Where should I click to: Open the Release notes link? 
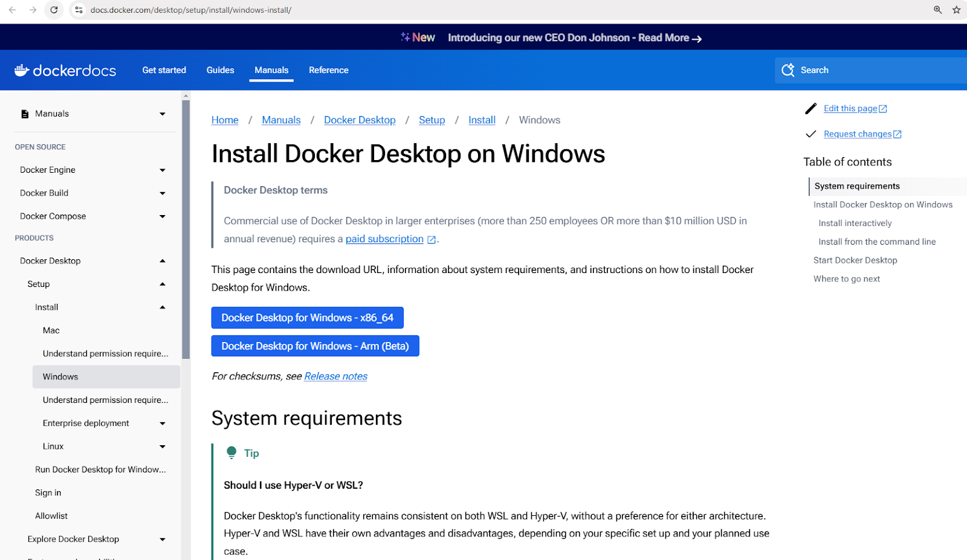pyautogui.click(x=336, y=376)
